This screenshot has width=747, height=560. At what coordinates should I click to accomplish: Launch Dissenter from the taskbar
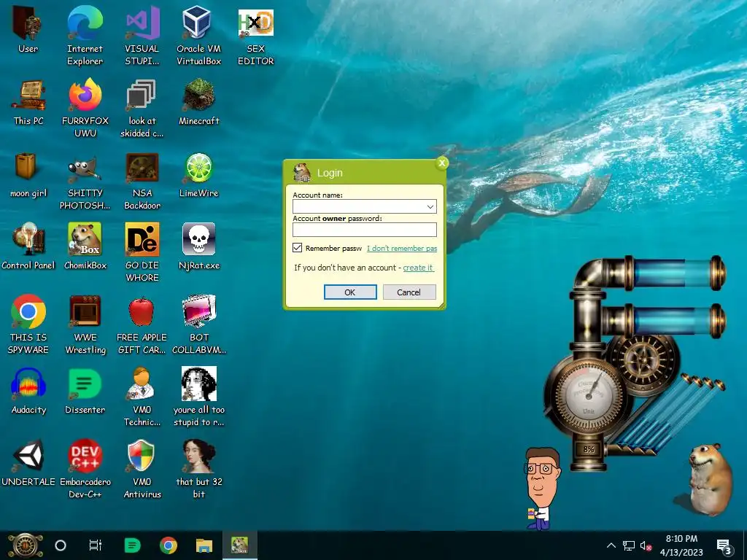click(x=133, y=545)
